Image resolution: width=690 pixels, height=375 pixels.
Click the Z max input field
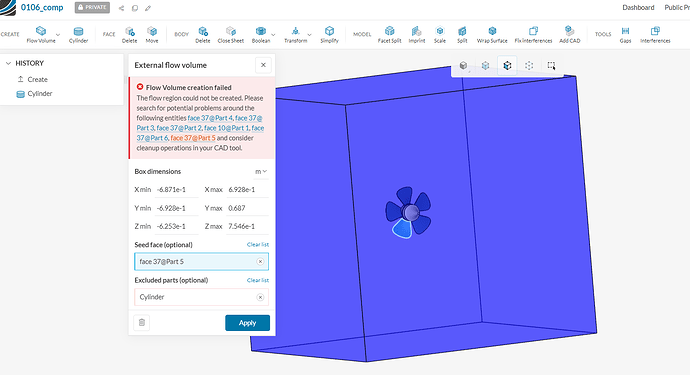pos(247,226)
